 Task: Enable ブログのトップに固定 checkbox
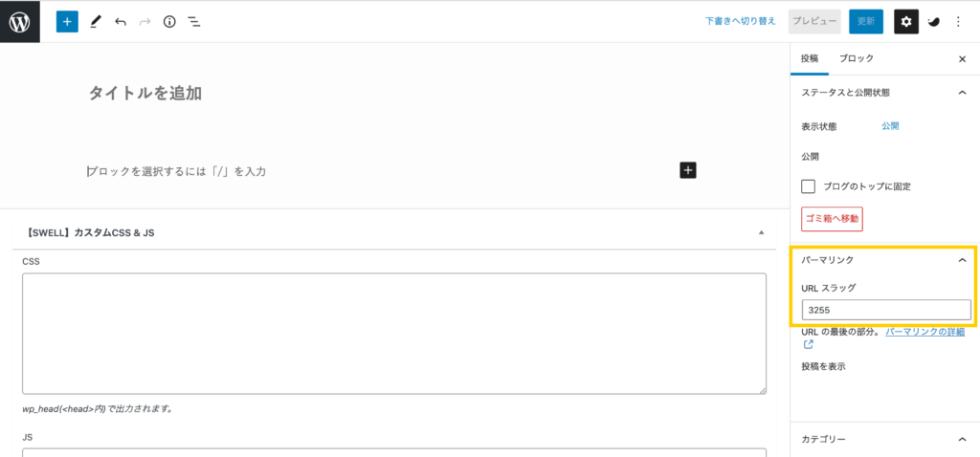click(809, 186)
